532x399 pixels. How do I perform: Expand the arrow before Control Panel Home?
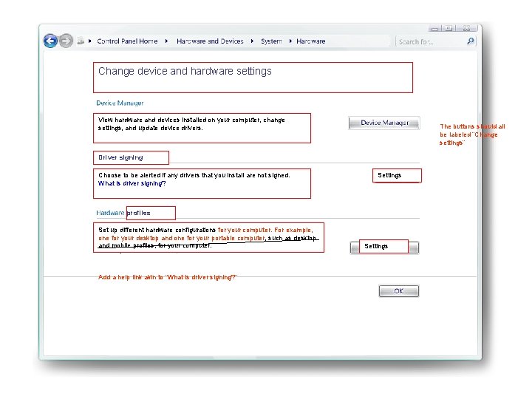point(89,41)
